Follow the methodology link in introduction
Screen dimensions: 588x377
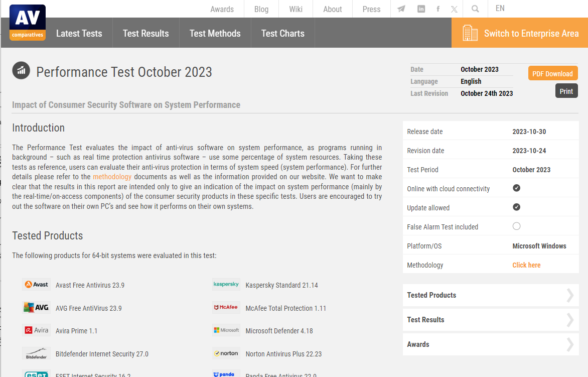112,177
